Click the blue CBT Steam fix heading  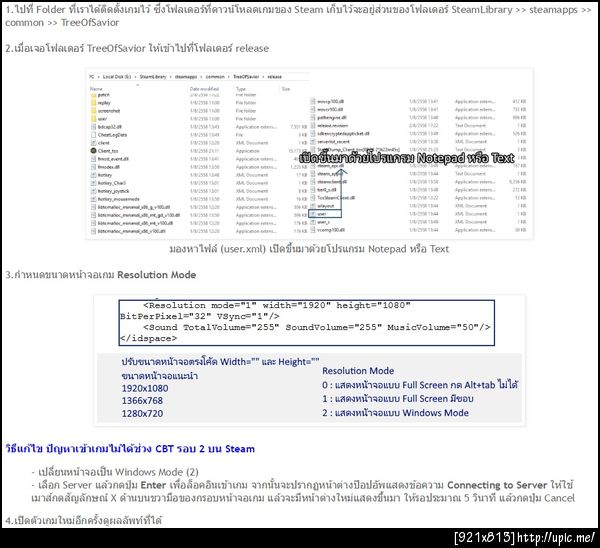tap(130, 449)
